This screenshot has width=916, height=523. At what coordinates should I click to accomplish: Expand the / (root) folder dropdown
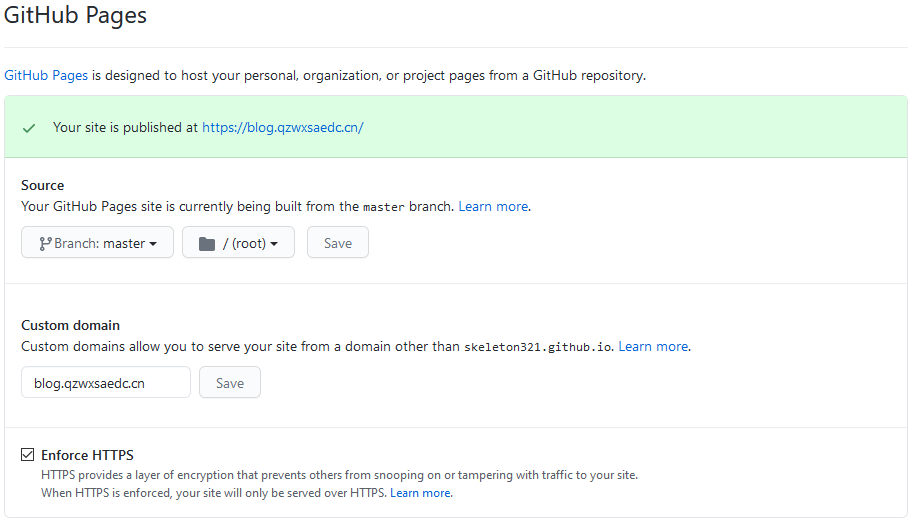tap(238, 243)
